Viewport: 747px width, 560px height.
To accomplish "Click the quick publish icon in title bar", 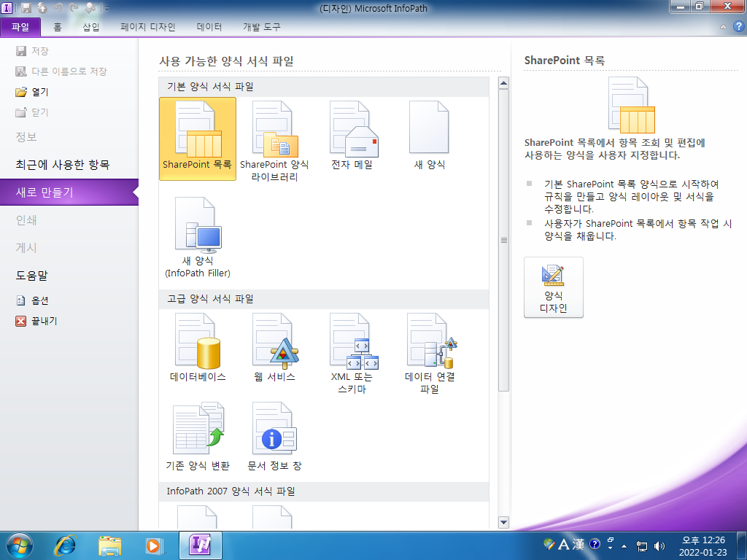I will pos(42,8).
